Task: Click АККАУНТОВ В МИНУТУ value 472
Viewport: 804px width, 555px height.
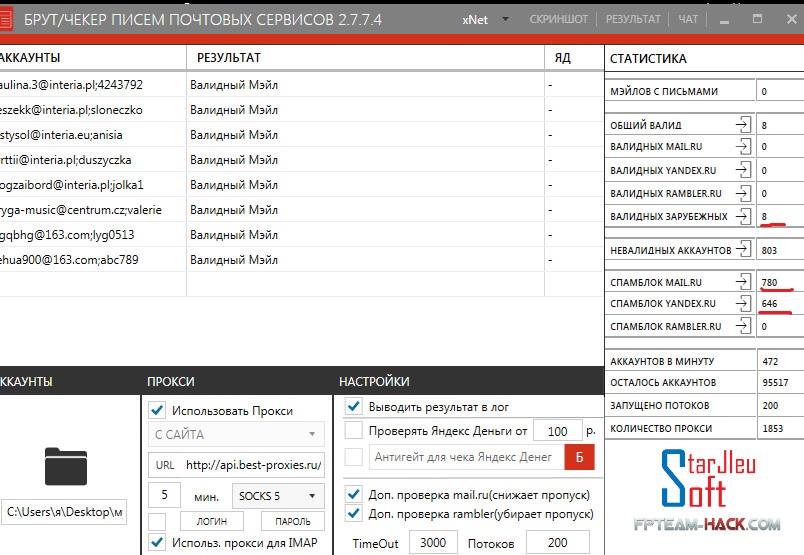Action: pos(770,361)
